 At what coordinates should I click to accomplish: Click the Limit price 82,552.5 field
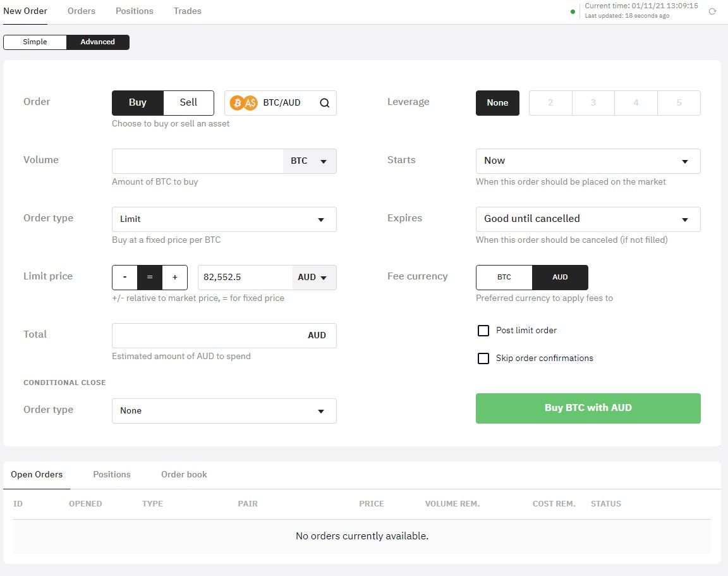tap(245, 278)
